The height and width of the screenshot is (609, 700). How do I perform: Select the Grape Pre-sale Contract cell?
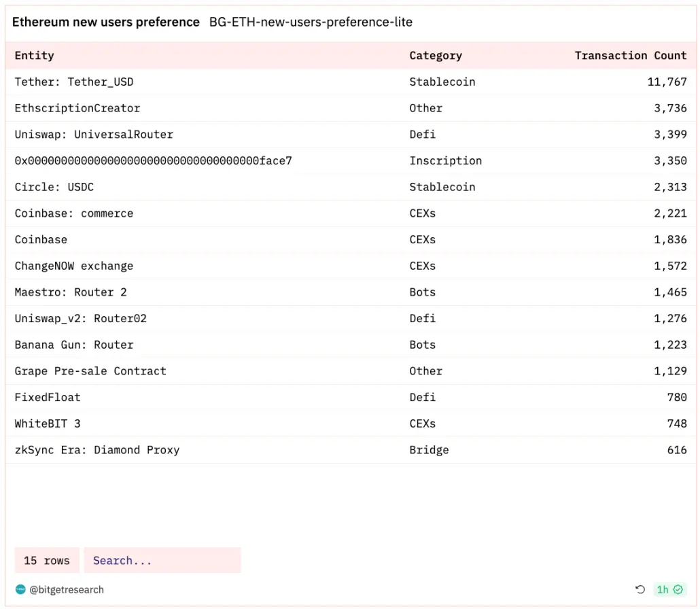coord(90,371)
